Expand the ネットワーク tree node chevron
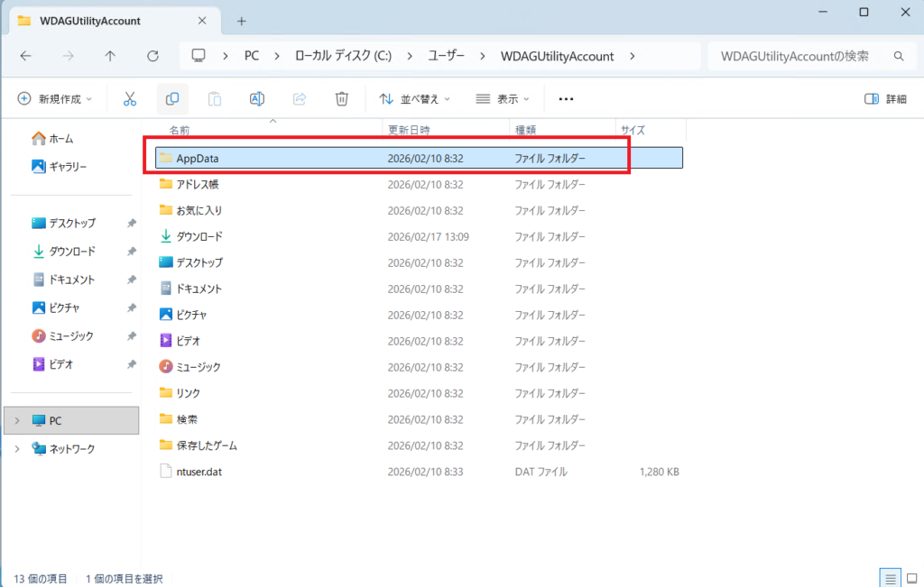Screen dimensions: 924x587 [x=16, y=448]
